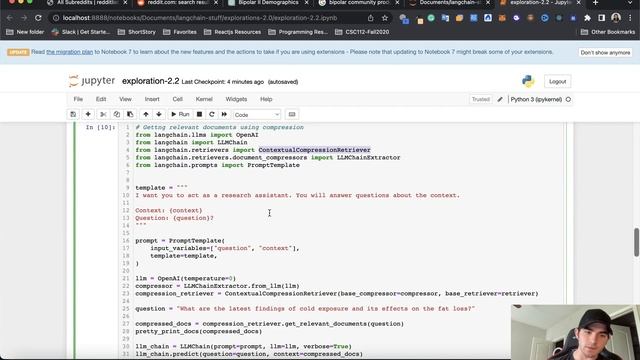This screenshot has height=360, width=640.
Task: Click the Jupyter logo
Action: click(92, 81)
